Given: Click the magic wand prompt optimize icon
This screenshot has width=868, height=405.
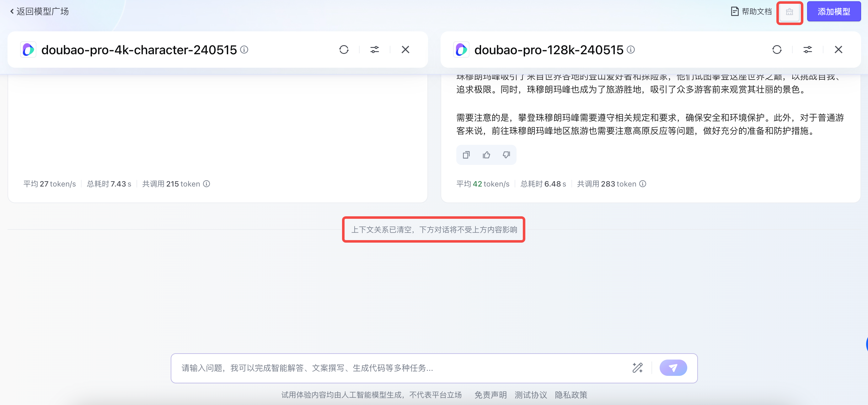Looking at the screenshot, I should click(x=638, y=368).
